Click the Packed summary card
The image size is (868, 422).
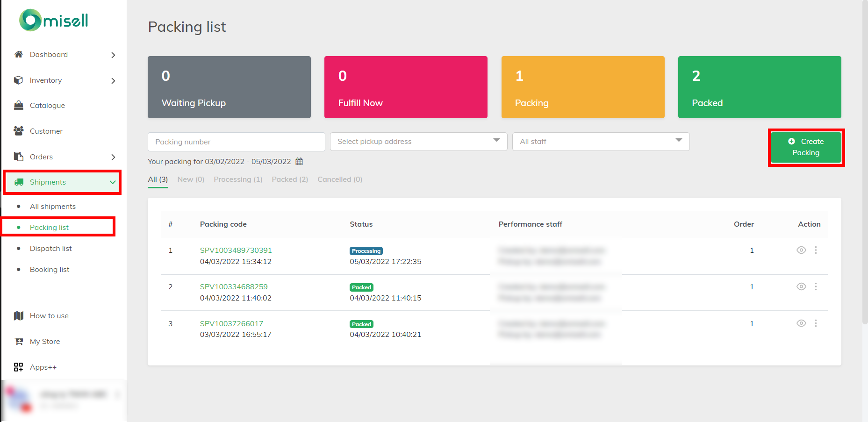pyautogui.click(x=760, y=87)
